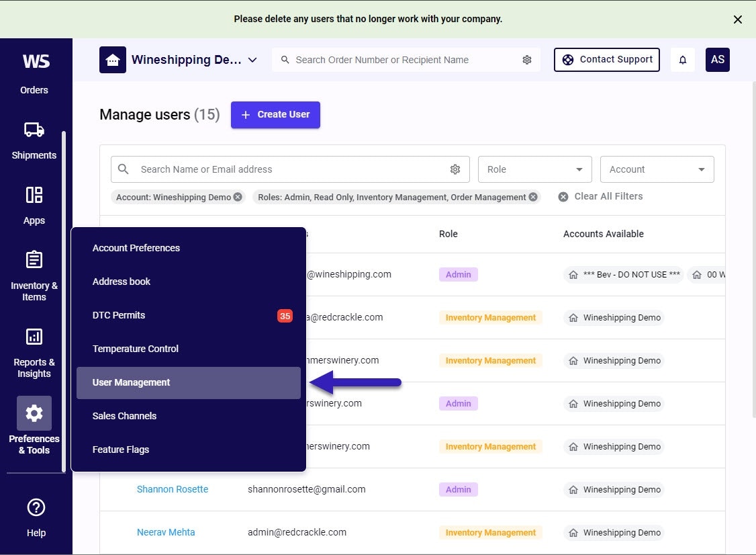Open Shannon Rosette user link
This screenshot has height=555, width=756.
coord(173,489)
